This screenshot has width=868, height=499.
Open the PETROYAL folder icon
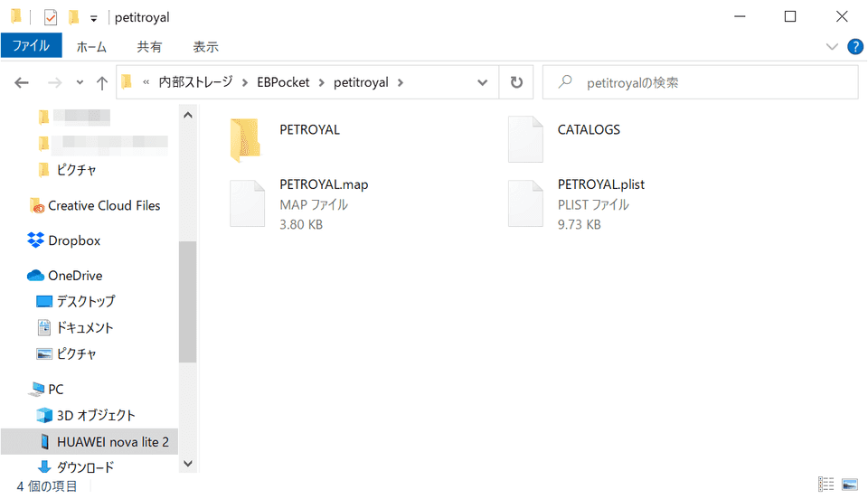(x=246, y=140)
